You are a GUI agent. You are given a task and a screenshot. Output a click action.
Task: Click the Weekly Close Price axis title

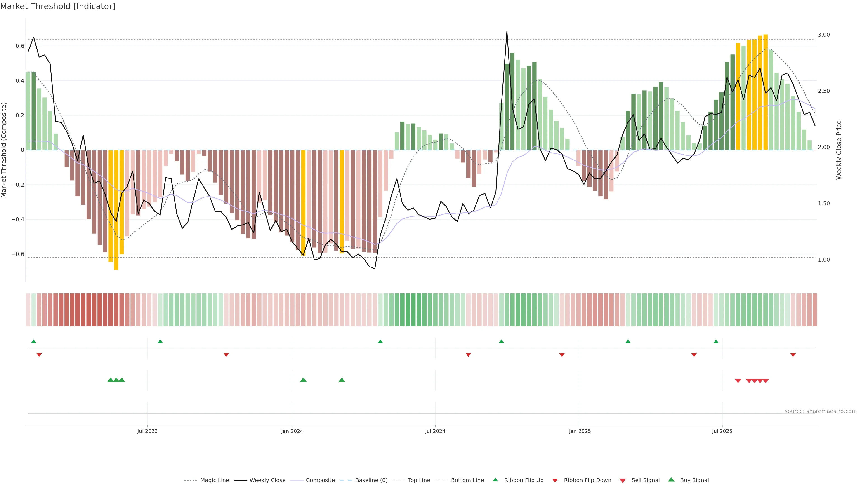pos(839,150)
